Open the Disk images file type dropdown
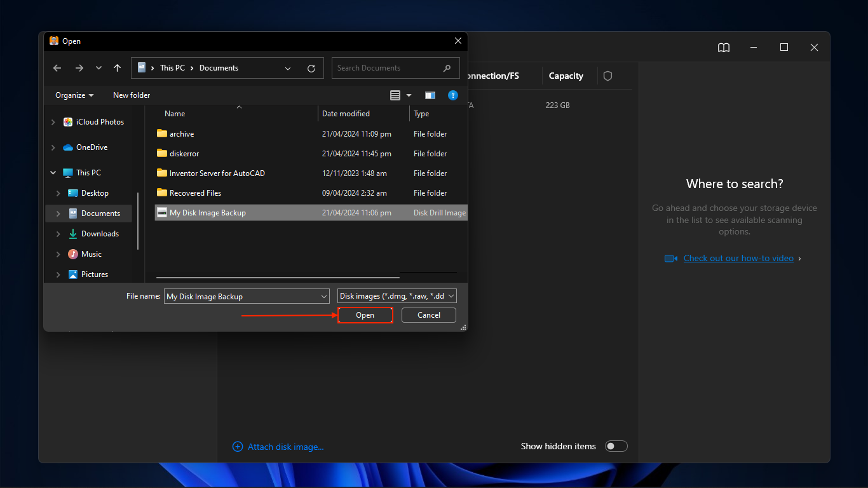868x488 pixels. point(397,296)
